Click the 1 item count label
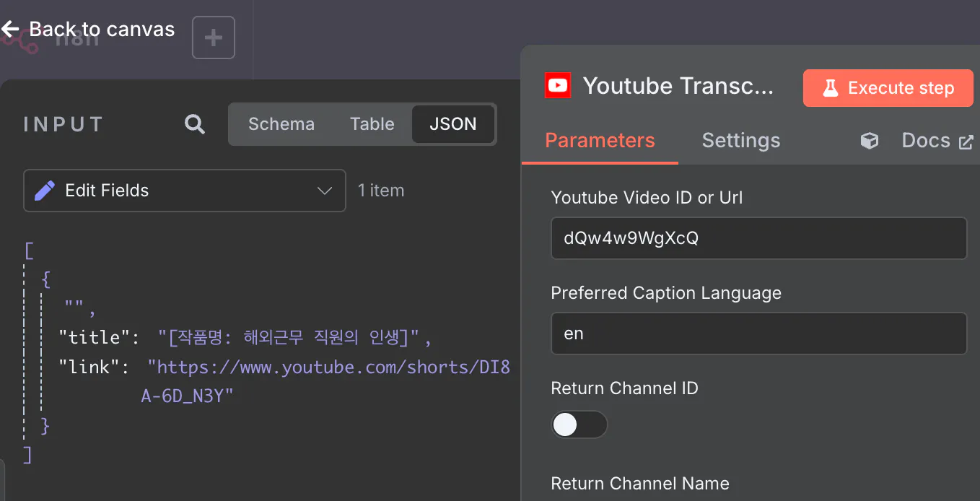This screenshot has height=501, width=980. [381, 191]
